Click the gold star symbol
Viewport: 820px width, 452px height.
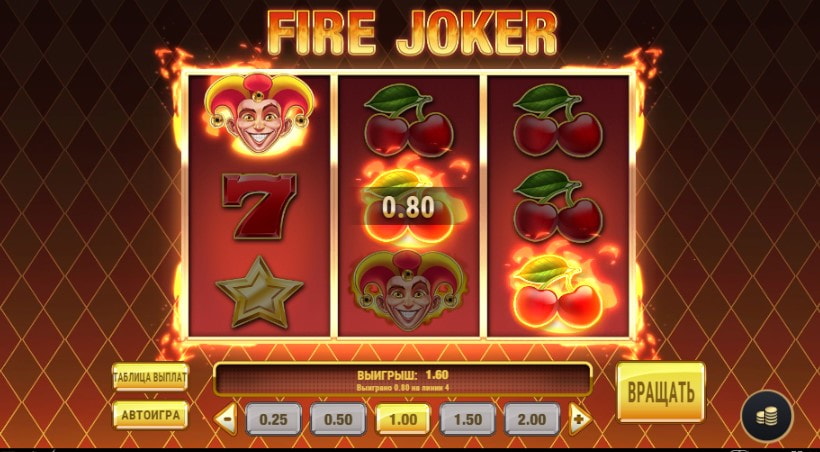(x=259, y=292)
